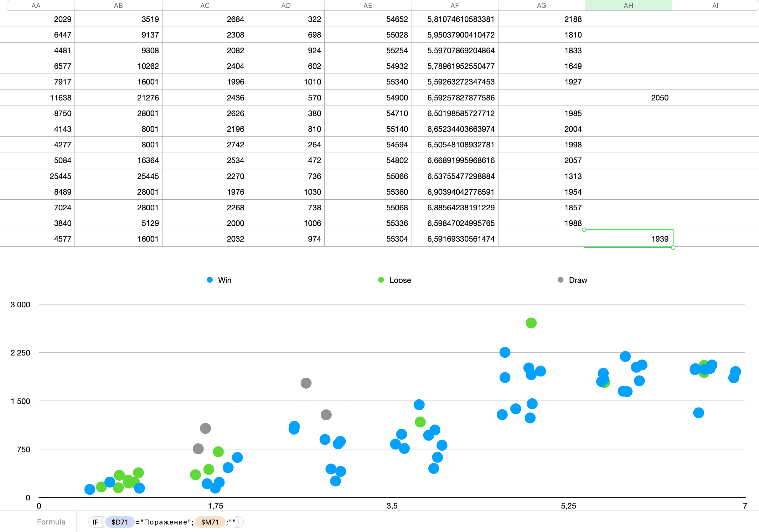Select cell with value 25445 in column AA
This screenshot has height=532, width=759.
(x=37, y=176)
